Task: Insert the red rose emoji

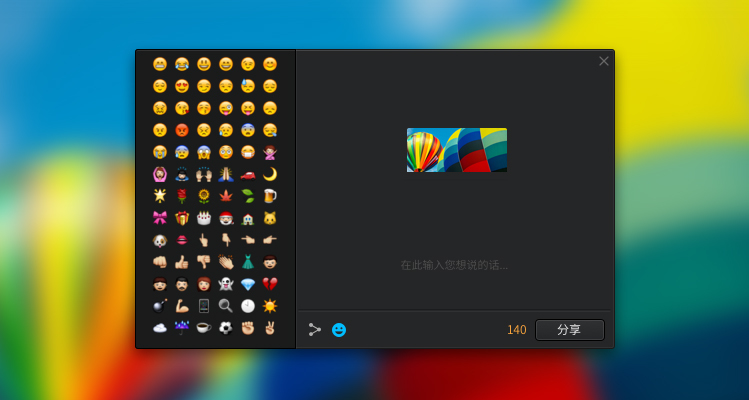Action: (x=182, y=196)
